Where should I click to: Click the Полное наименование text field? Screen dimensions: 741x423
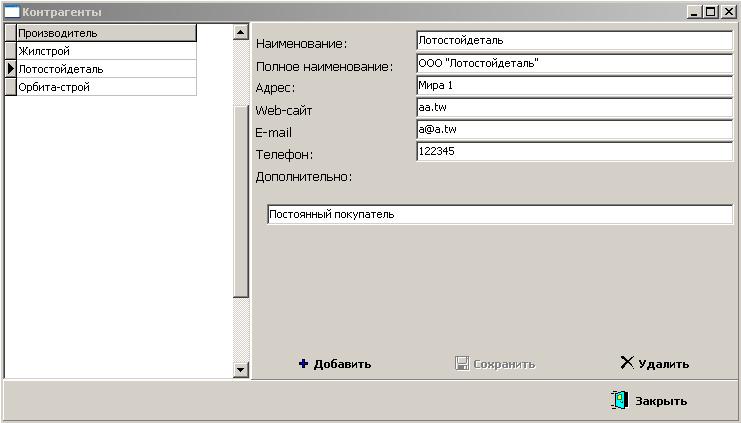click(574, 63)
